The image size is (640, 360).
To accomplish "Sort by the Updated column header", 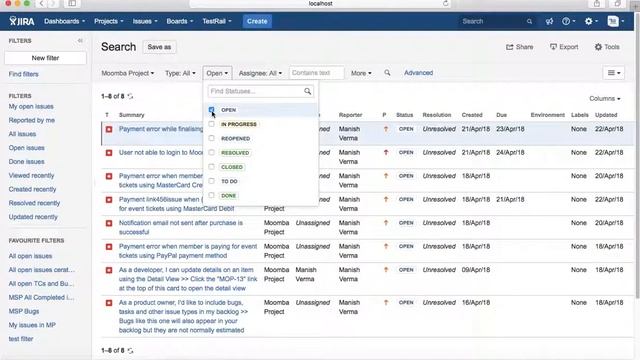I will click(606, 115).
